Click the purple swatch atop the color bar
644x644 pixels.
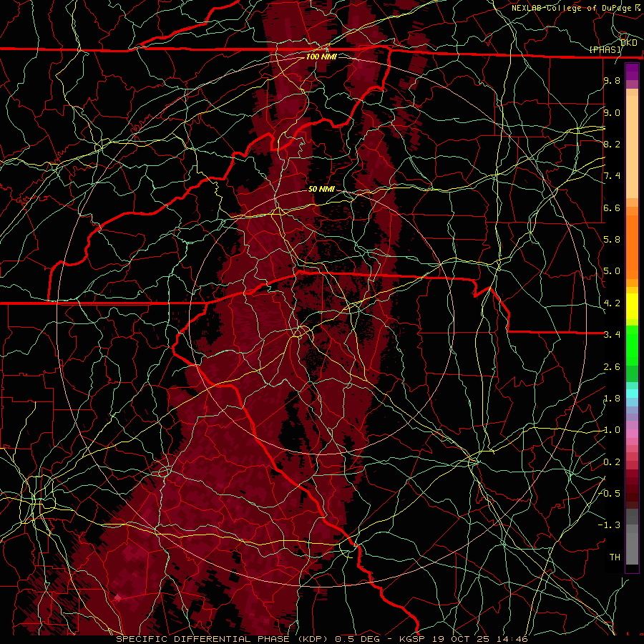(632, 72)
